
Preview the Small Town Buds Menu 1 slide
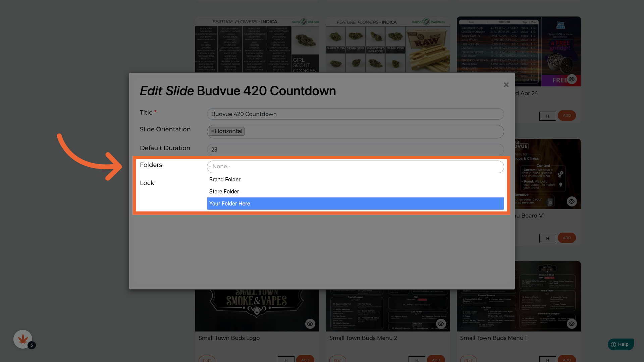(x=572, y=324)
